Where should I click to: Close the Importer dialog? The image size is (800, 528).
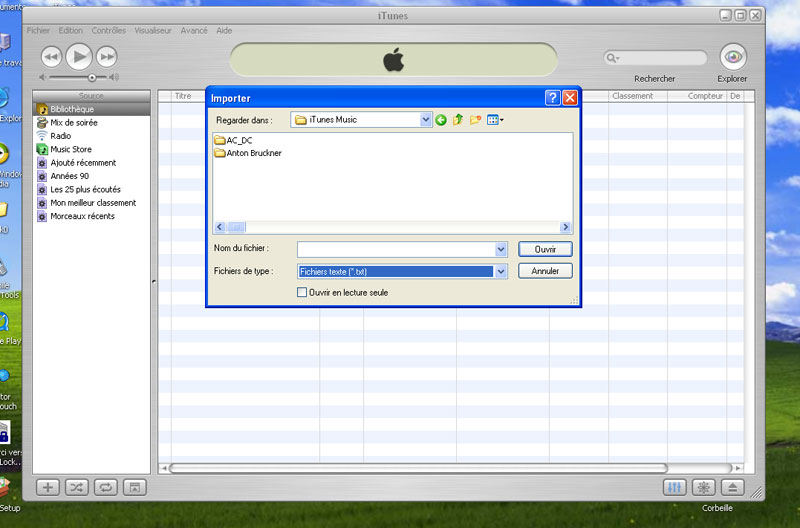point(570,97)
